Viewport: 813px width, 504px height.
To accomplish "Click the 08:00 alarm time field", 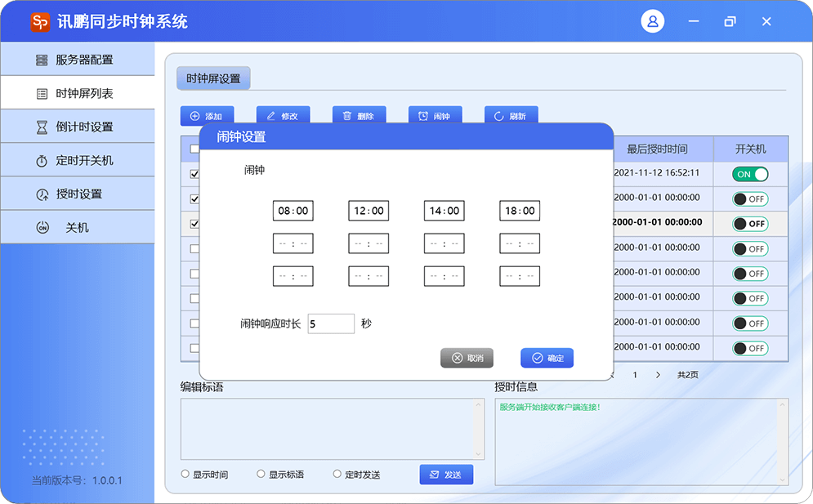I will [x=293, y=211].
